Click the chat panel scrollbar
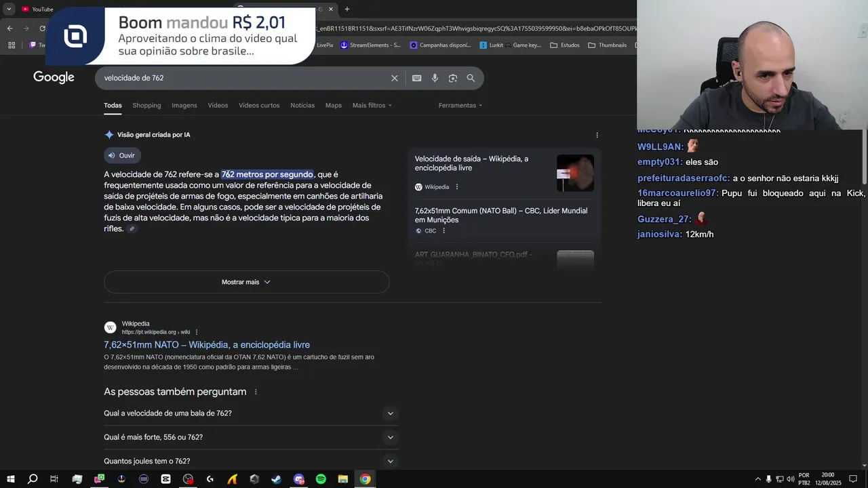Image resolution: width=868 pixels, height=488 pixels. click(x=864, y=157)
